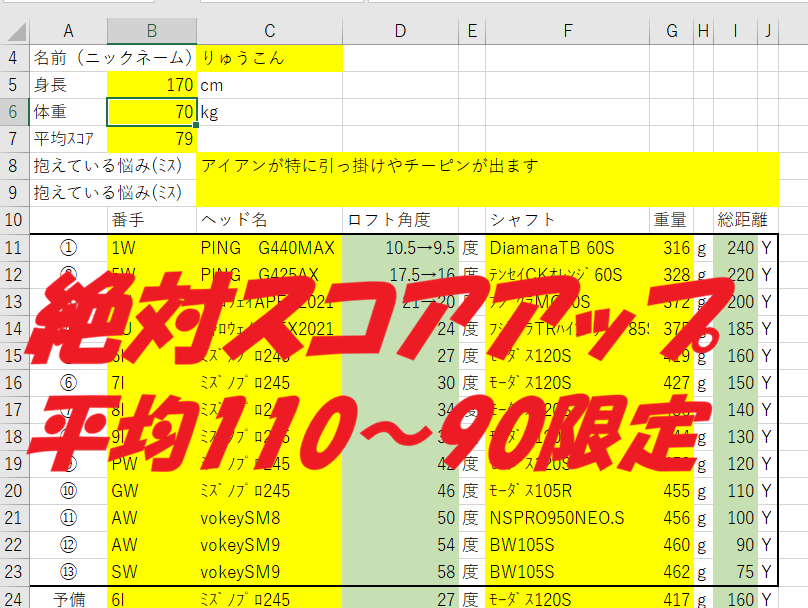Select row 4 header
Image resolution: width=808 pixels, height=608 pixels.
[14, 58]
